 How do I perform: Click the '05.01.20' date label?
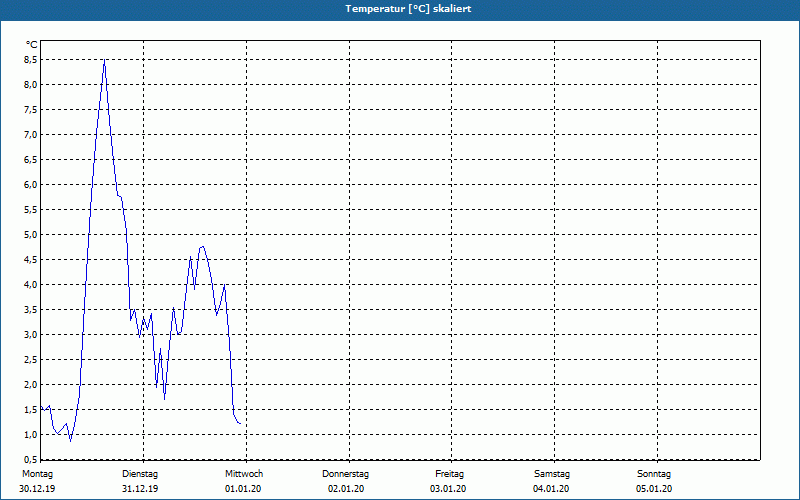tap(654, 489)
